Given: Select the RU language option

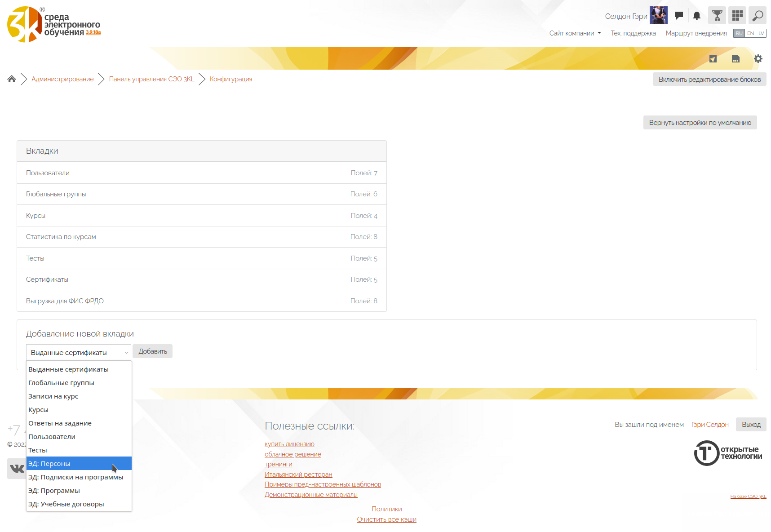Looking at the screenshot, I should click(739, 33).
